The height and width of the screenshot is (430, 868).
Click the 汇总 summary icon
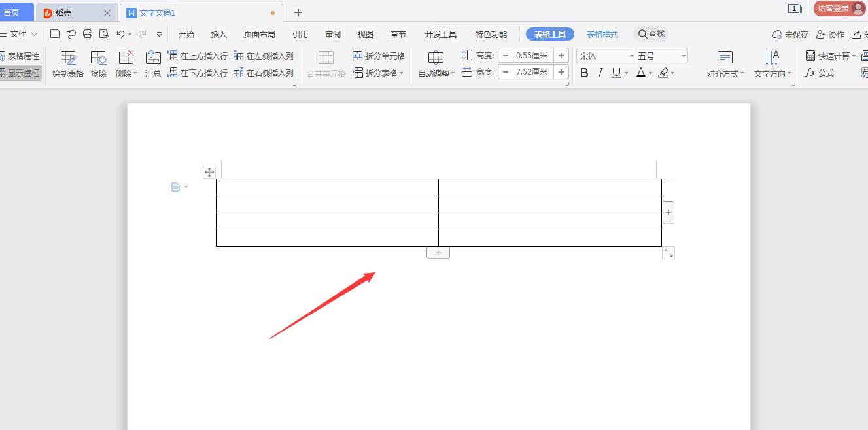(153, 64)
